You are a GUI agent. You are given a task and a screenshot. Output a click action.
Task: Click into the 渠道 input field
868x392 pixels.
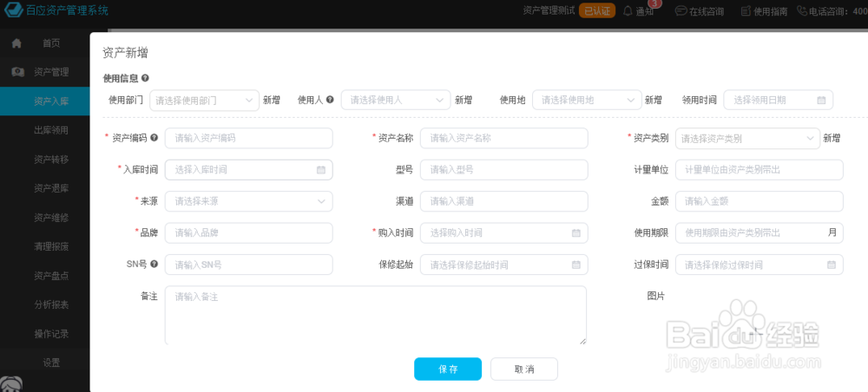[x=503, y=201]
